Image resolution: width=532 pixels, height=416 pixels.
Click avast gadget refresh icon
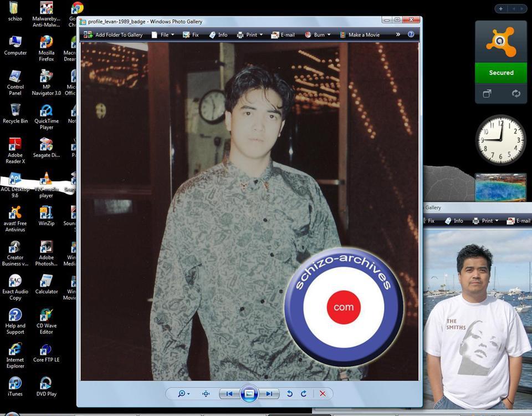coord(516,93)
